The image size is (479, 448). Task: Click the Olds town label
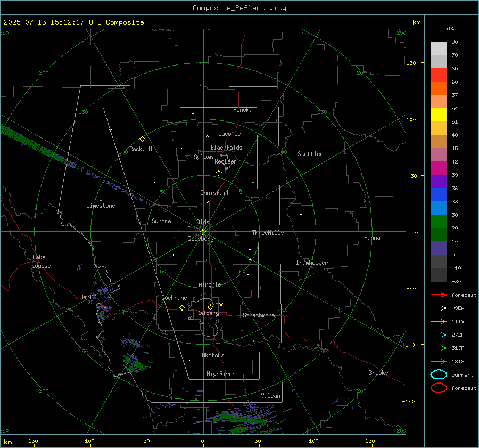(x=203, y=222)
